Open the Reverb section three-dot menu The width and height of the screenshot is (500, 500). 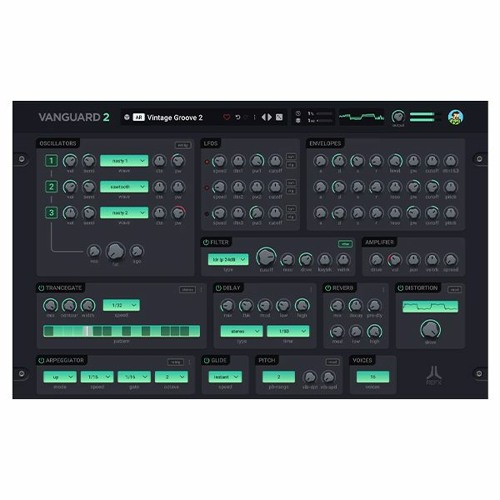[383, 290]
